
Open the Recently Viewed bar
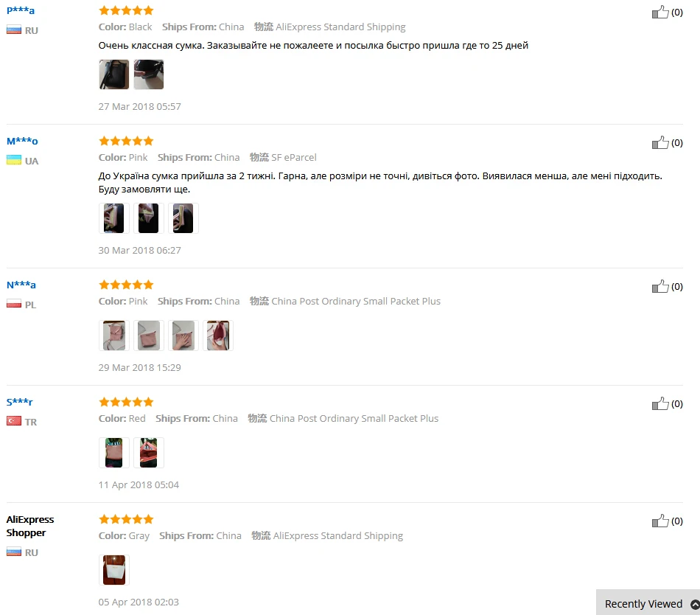pyautogui.click(x=648, y=603)
